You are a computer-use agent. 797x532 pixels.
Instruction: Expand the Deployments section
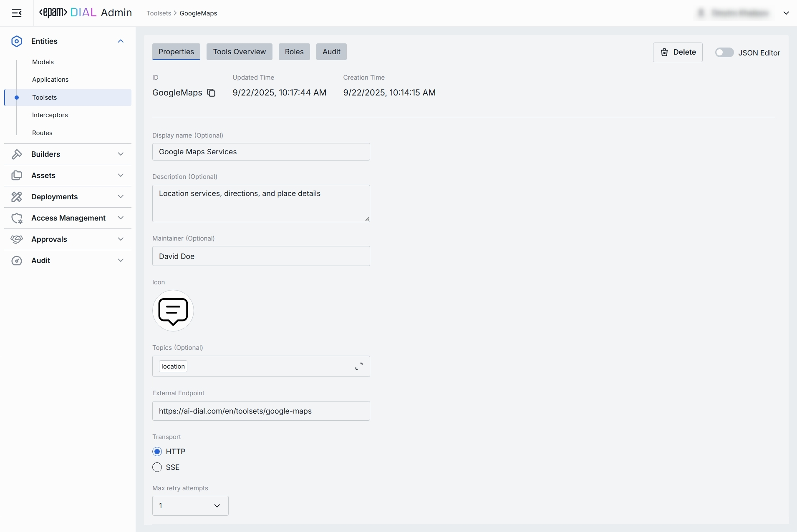(x=121, y=197)
